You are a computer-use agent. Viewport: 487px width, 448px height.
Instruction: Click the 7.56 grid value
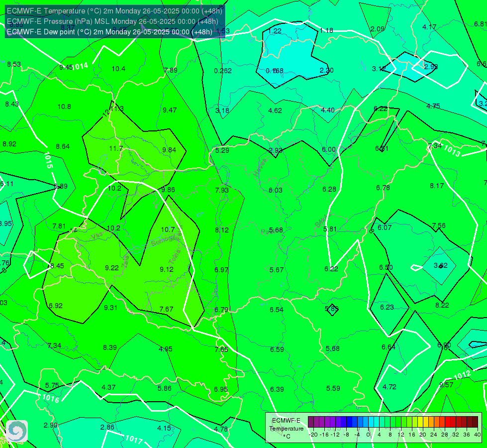tap(439, 225)
